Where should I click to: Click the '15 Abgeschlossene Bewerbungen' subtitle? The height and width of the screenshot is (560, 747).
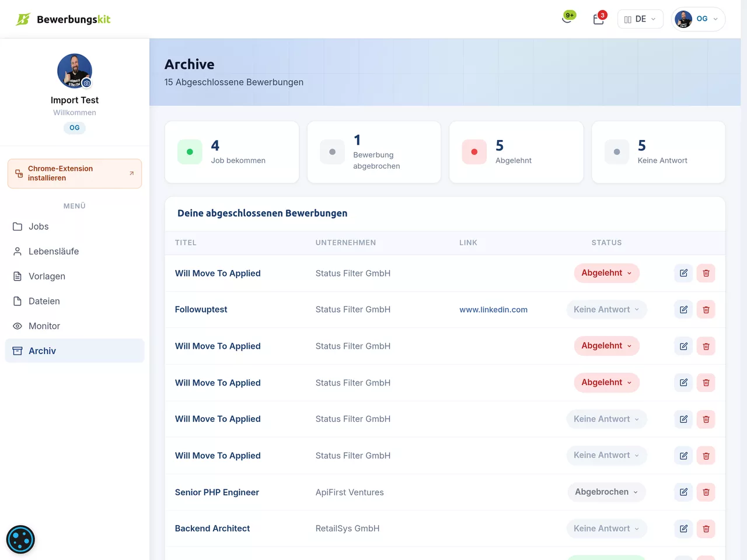[234, 82]
